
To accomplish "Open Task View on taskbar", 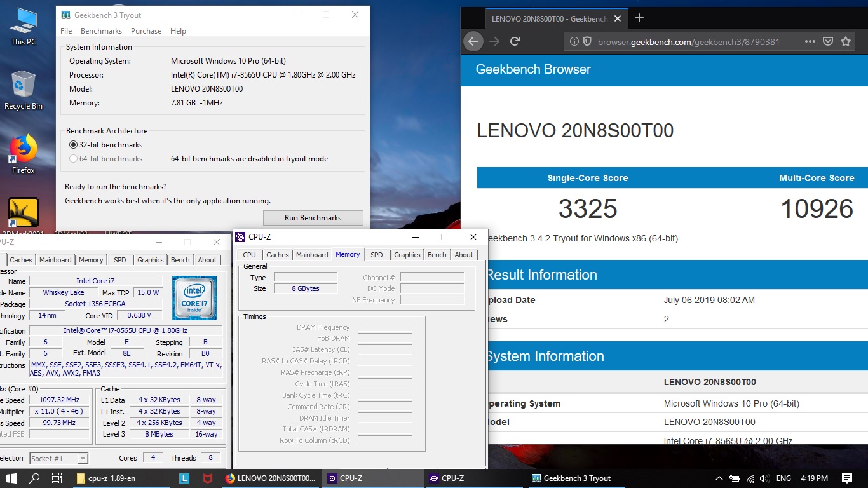I will click(57, 478).
